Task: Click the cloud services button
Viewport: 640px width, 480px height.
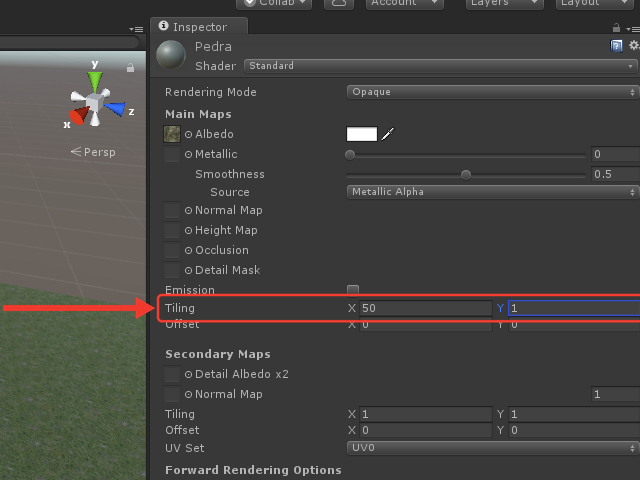Action: coord(339,3)
